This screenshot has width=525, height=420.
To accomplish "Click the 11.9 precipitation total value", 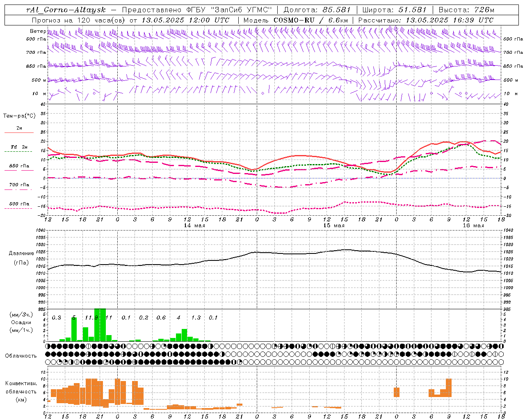I will pyautogui.click(x=91, y=318).
